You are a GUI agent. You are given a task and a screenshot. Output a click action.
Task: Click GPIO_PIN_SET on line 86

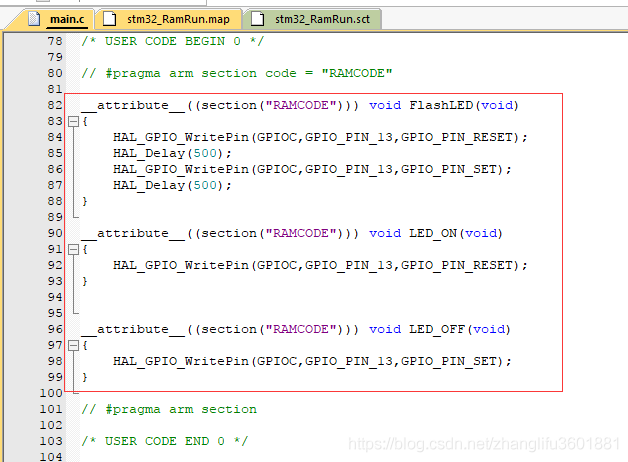449,169
